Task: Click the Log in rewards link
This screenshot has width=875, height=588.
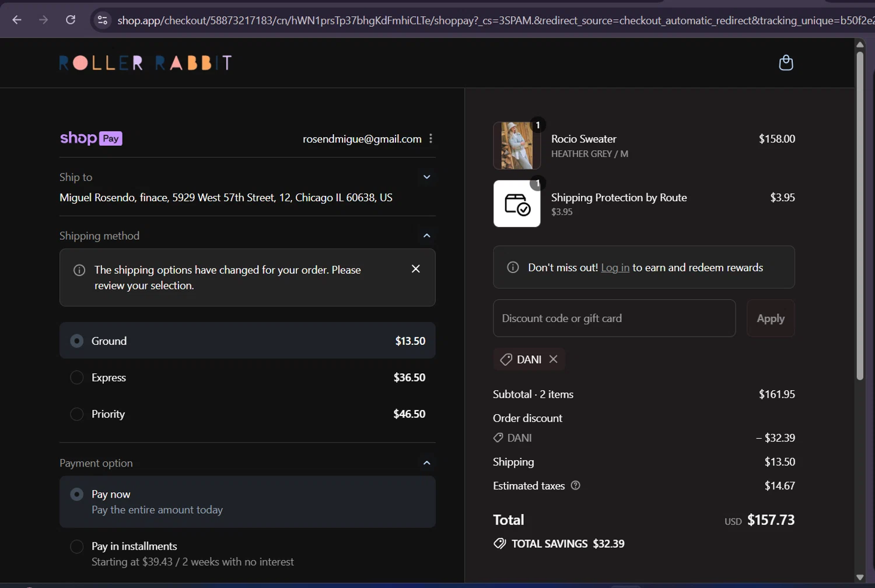Action: (x=615, y=268)
